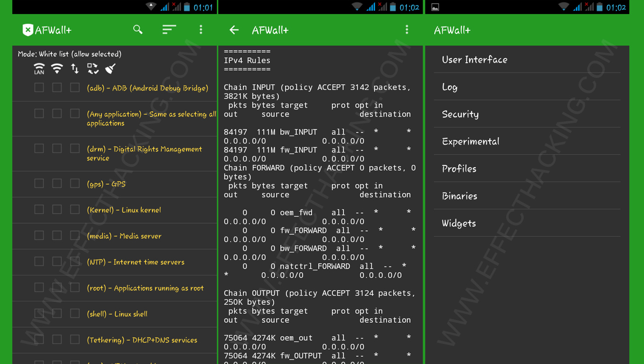This screenshot has width=644, height=364.
Task: Tap the Wi-Fi status icon above the rules screen
Action: [357, 7]
